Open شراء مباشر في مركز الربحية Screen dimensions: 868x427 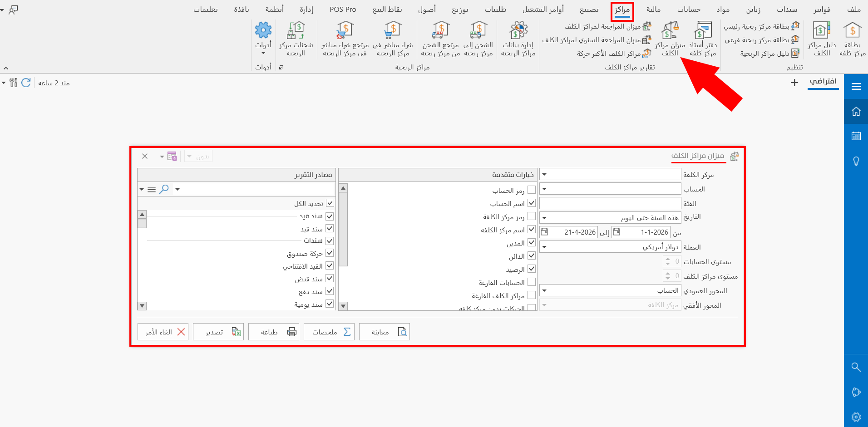[393, 39]
